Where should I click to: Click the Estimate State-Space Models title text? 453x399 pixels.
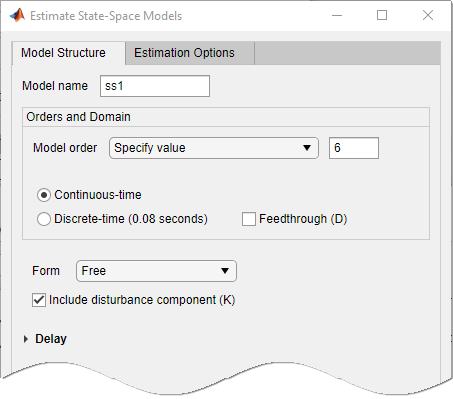pos(106,16)
